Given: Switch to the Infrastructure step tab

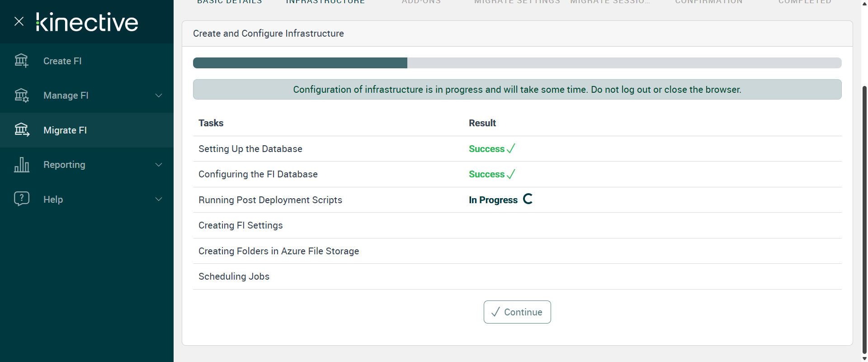Looking at the screenshot, I should point(325,2).
